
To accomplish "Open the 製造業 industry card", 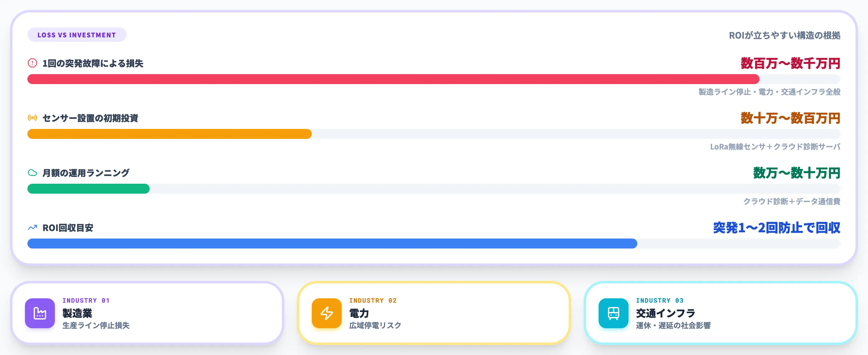I will click(x=147, y=313).
